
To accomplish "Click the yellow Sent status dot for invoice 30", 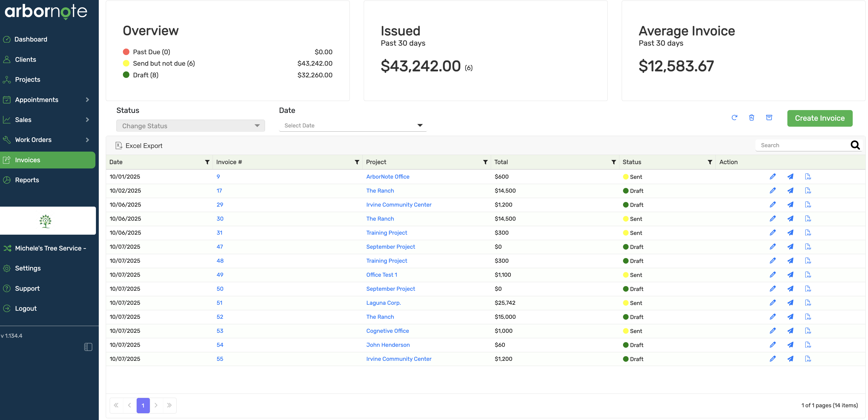I will tap(626, 219).
